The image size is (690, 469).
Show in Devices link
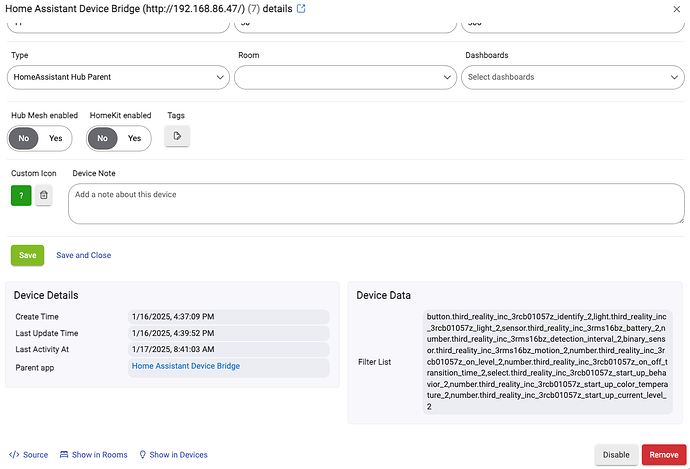pyautogui.click(x=173, y=455)
